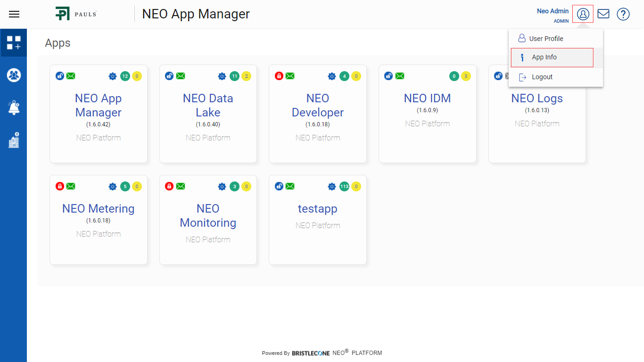The image size is (644, 362).
Task: Open settings gear on NEO Monitoring card
Action: (222, 187)
